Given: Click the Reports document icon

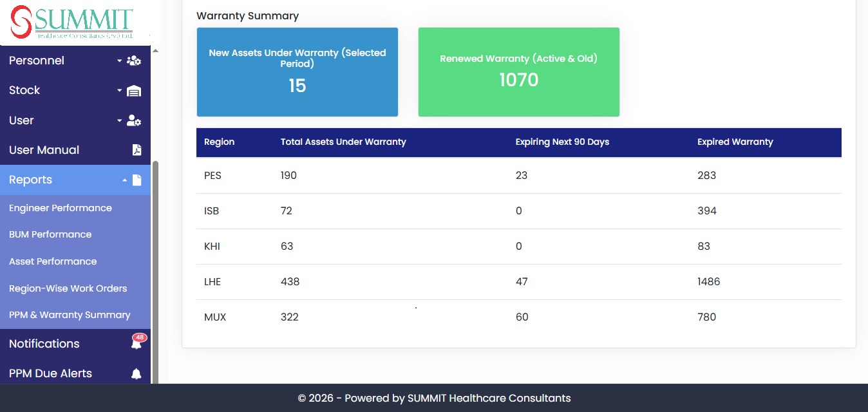Looking at the screenshot, I should pyautogui.click(x=137, y=180).
